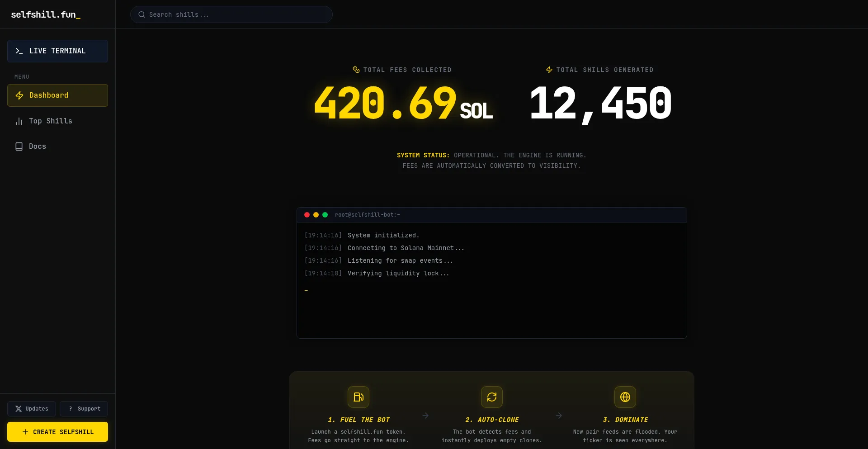This screenshot has width=868, height=449.
Task: Click the fuel pump icon above Fuel the Bot
Action: (358, 397)
